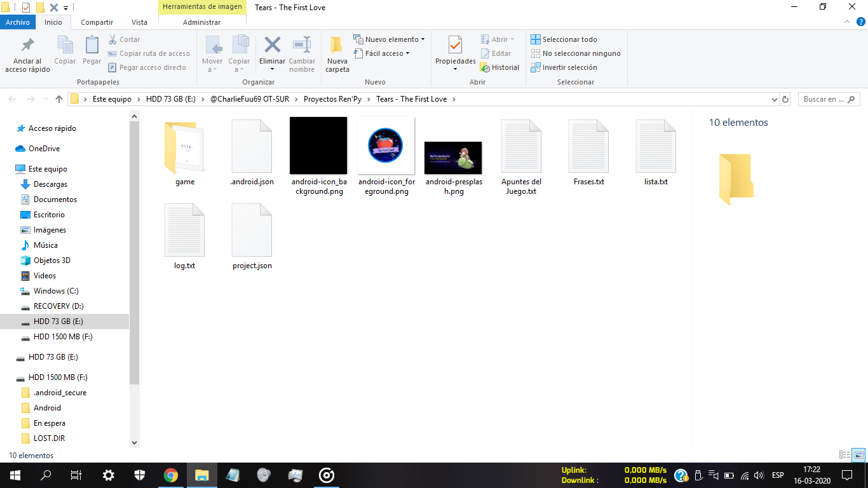
Task: Click the up-directory arrow in address bar
Action: click(59, 99)
